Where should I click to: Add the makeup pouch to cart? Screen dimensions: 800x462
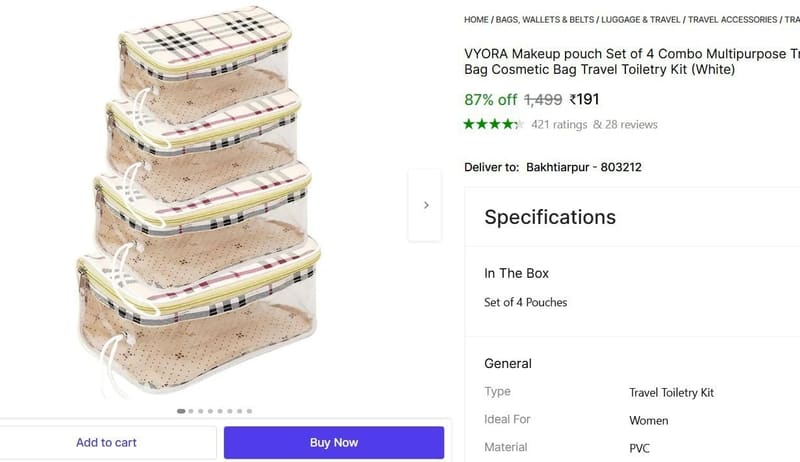point(106,442)
